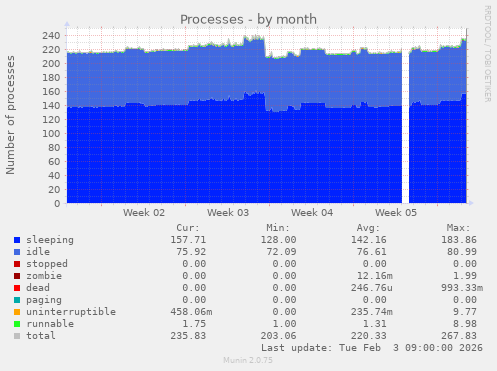Click the dead legend color swatch
The height and width of the screenshot is (371, 497).
[17, 288]
